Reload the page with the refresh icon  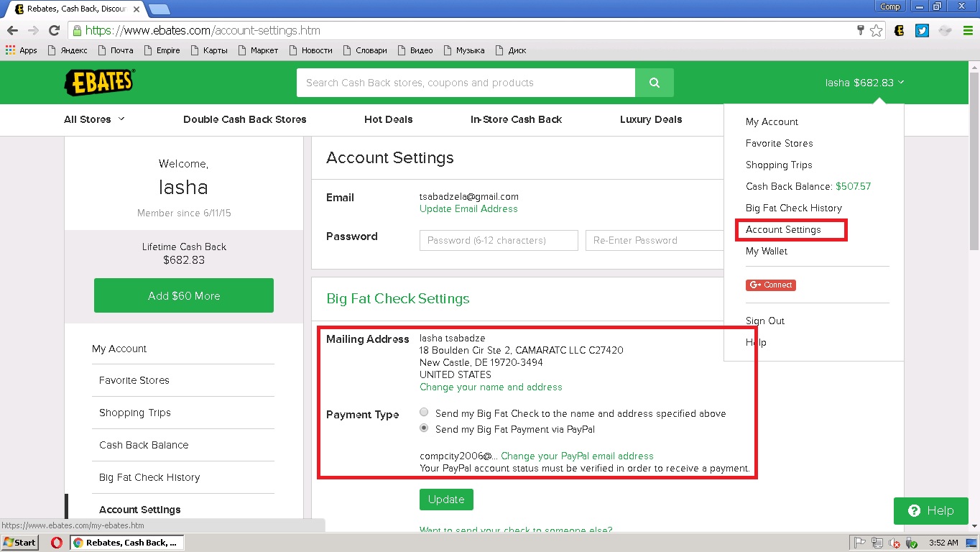pos(54,31)
